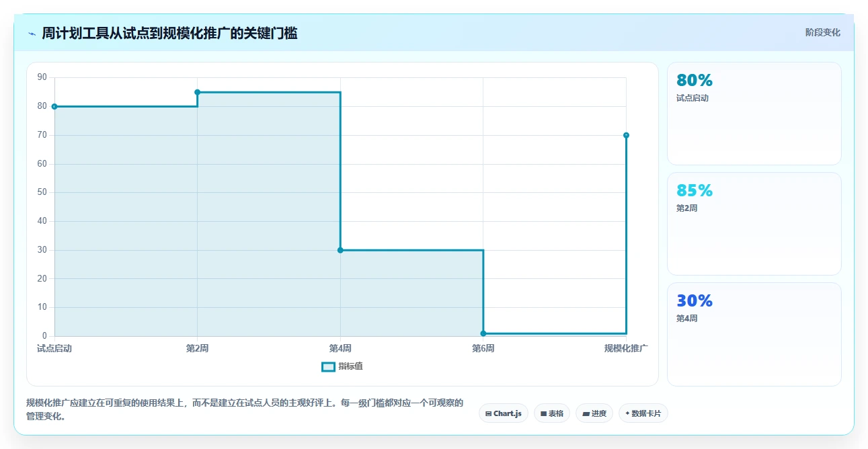The width and height of the screenshot is (868, 449).
Task: Open the 30% 第4周 card
Action: click(x=754, y=334)
